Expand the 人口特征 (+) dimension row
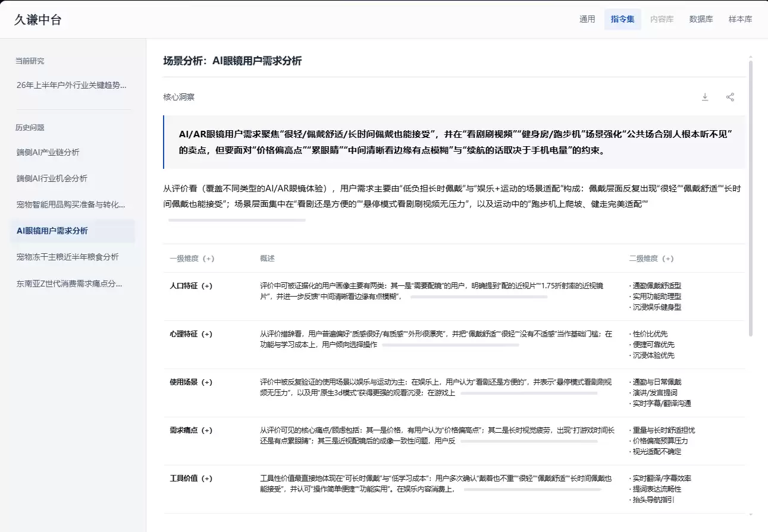This screenshot has width=768, height=532. [190, 286]
